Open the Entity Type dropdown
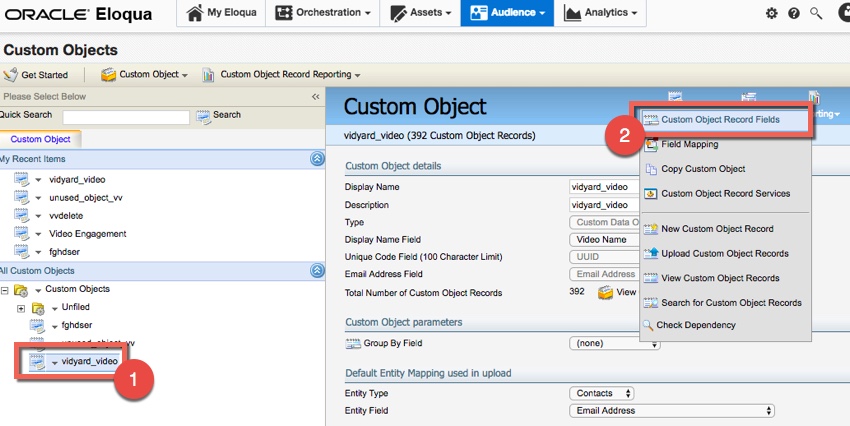Screen dimensions: 850x426 coord(602,393)
